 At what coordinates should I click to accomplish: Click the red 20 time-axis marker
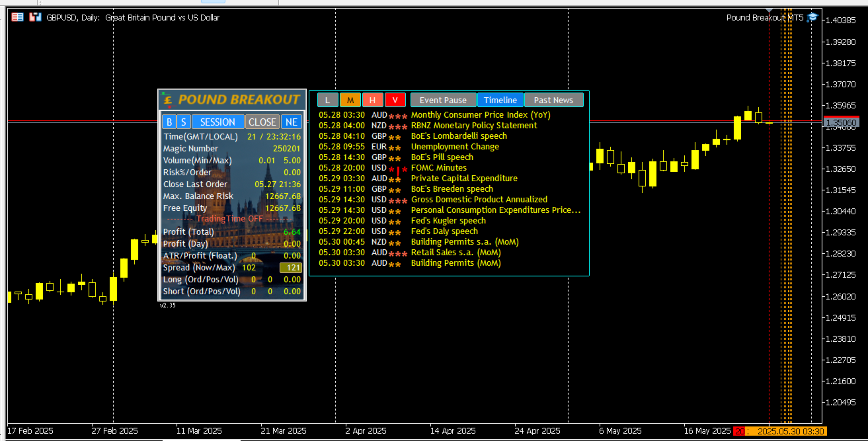point(740,431)
